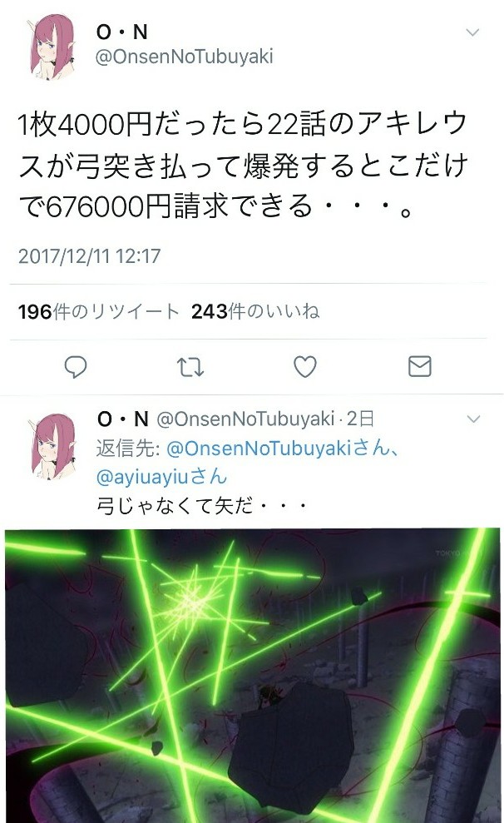Open the @ayiuayiu mention link
This screenshot has width=504, height=823.
pos(161,477)
